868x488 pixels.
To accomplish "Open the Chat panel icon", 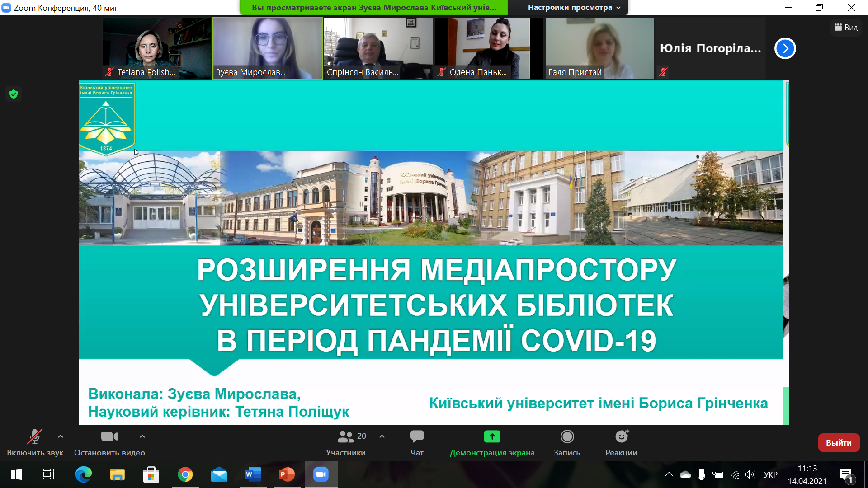I will pyautogui.click(x=416, y=436).
